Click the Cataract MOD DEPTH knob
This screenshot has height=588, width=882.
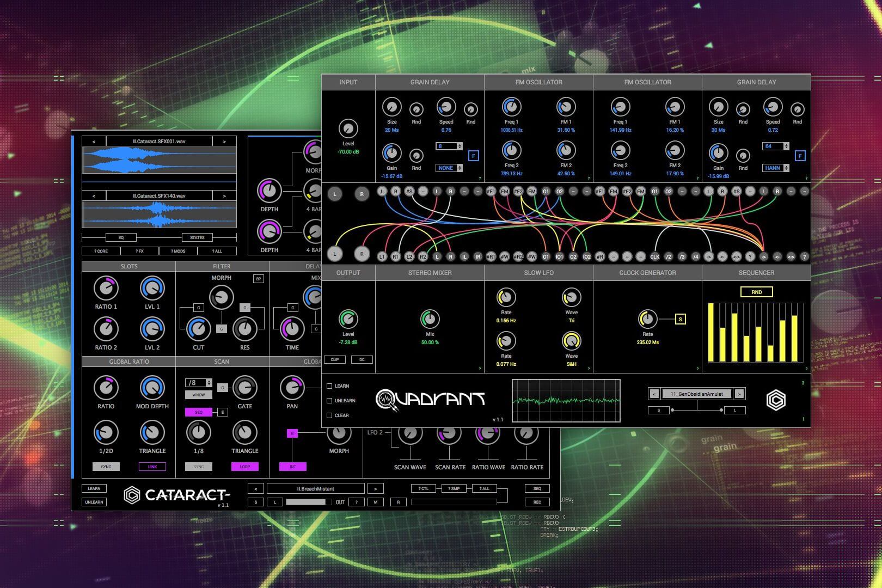[x=152, y=388]
